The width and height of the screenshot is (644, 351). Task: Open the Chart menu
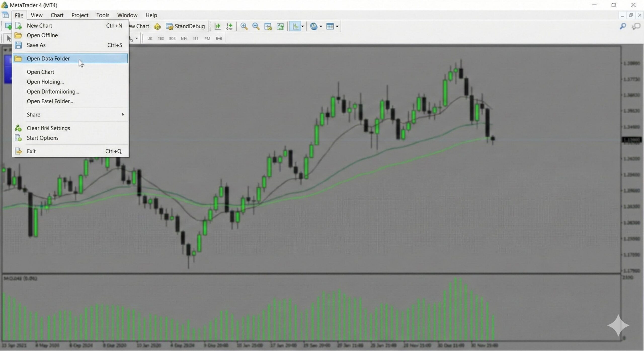pos(57,15)
